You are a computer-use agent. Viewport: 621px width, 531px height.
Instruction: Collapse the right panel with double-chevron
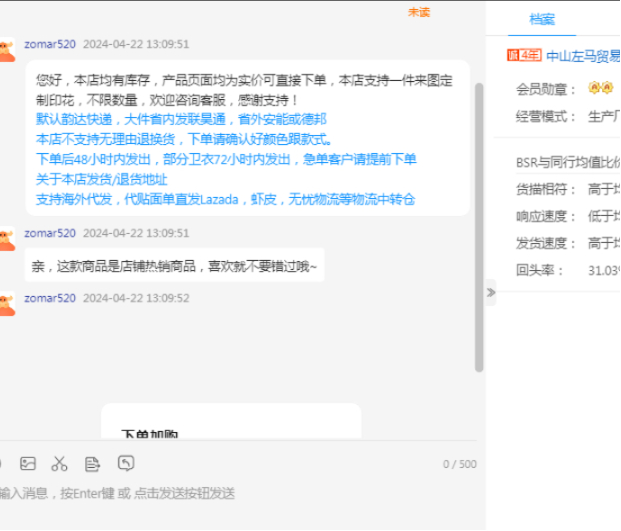(490, 292)
